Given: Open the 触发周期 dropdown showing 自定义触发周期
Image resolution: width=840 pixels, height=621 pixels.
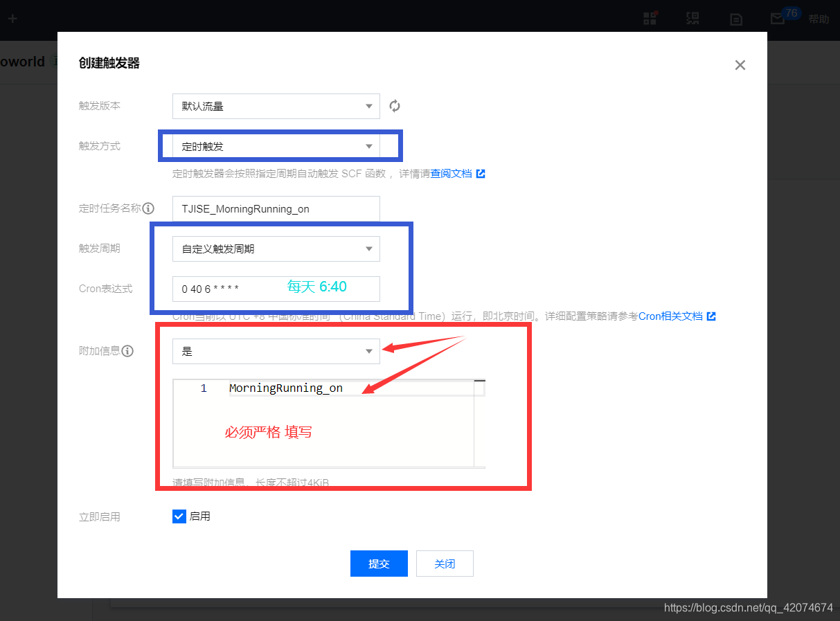Looking at the screenshot, I should point(276,249).
